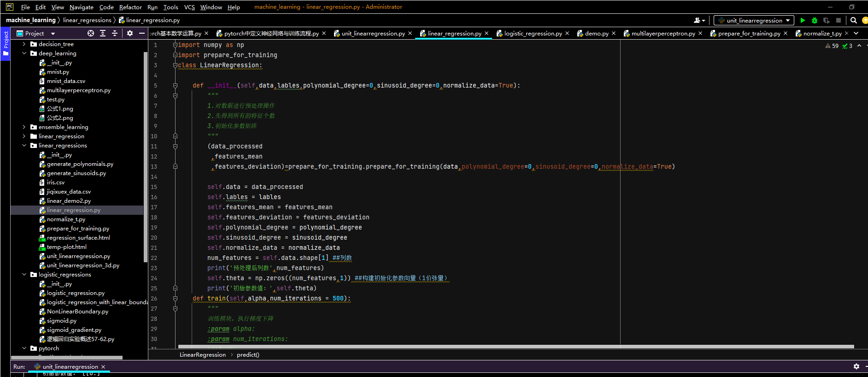868x377 pixels.
Task: Select opened file locate target icon
Action: tap(91, 33)
